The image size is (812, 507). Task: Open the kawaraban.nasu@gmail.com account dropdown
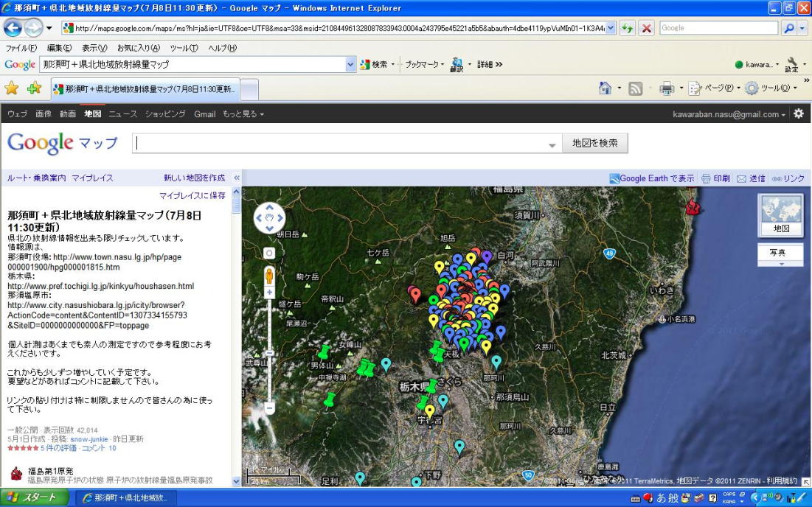pos(729,114)
